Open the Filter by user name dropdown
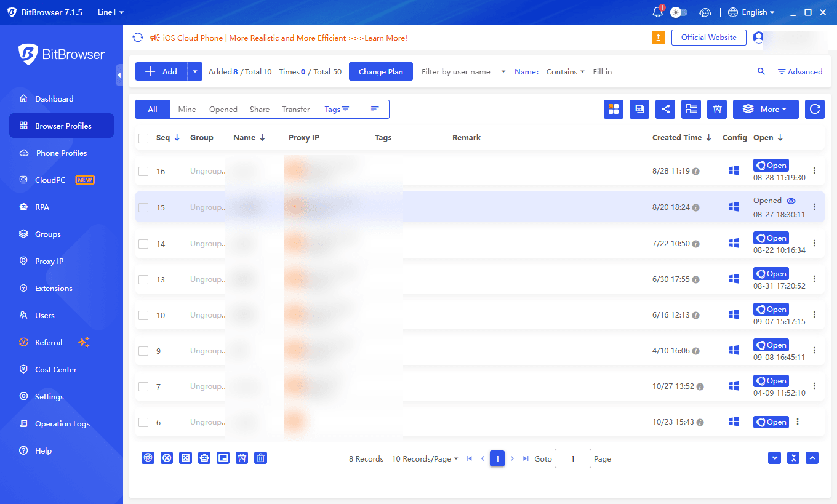This screenshot has width=837, height=504. [464, 71]
